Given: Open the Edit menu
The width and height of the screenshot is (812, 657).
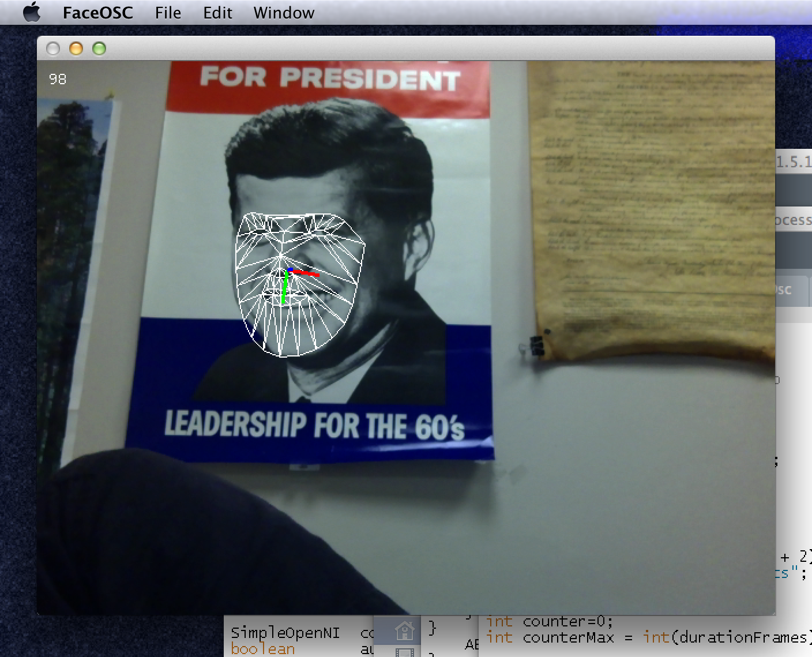Looking at the screenshot, I should point(217,13).
